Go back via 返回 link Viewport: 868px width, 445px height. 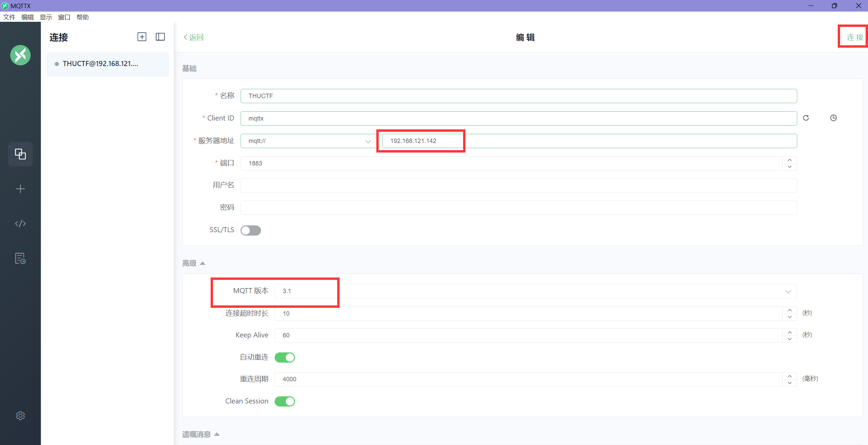coord(194,37)
